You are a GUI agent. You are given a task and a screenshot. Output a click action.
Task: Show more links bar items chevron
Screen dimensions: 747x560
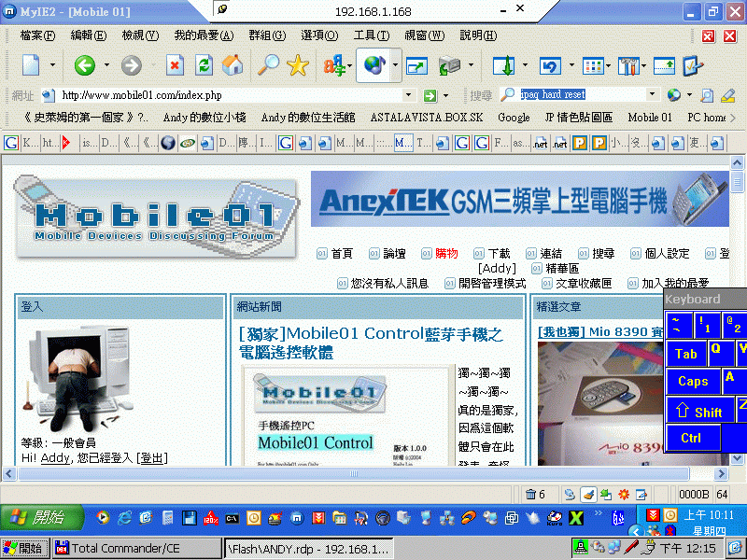point(733,118)
